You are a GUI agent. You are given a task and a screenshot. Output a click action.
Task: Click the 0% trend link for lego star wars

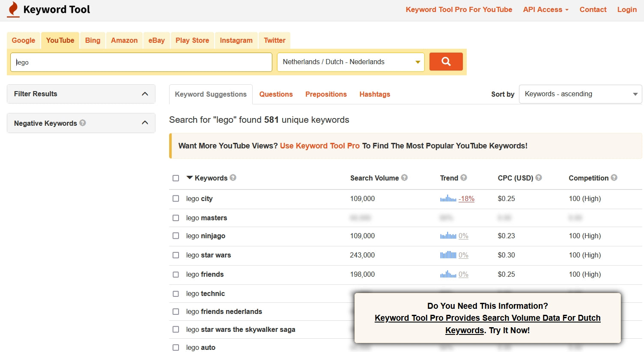point(463,255)
